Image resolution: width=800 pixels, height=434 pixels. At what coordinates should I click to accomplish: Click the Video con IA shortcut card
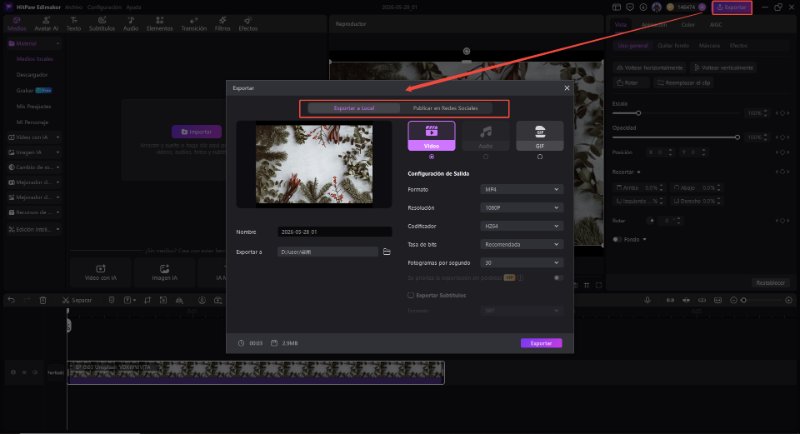pyautogui.click(x=101, y=272)
